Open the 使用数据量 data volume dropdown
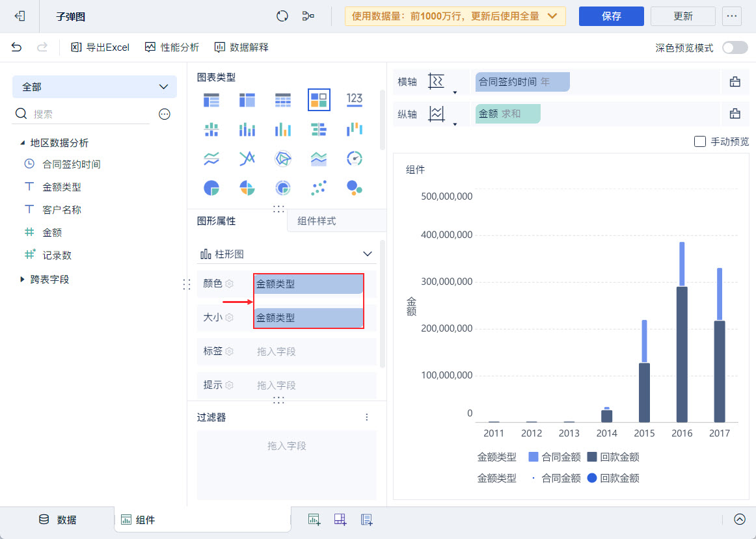This screenshot has height=539, width=756. tap(455, 16)
